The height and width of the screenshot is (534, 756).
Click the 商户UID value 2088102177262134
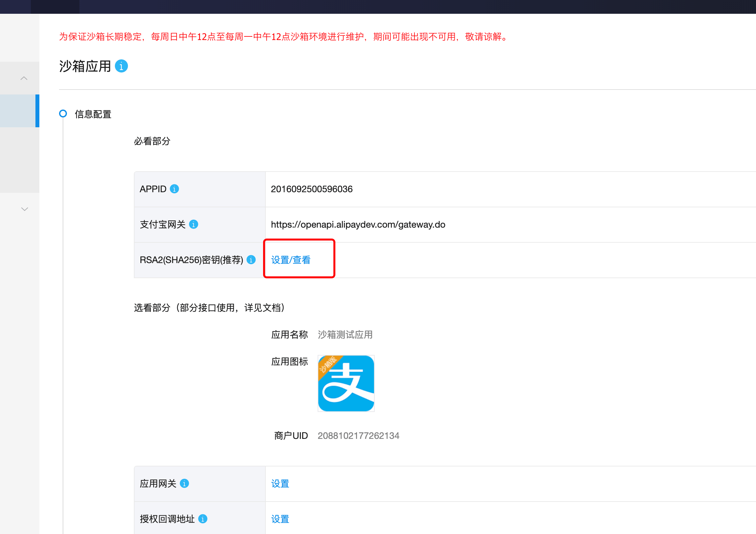click(x=358, y=435)
